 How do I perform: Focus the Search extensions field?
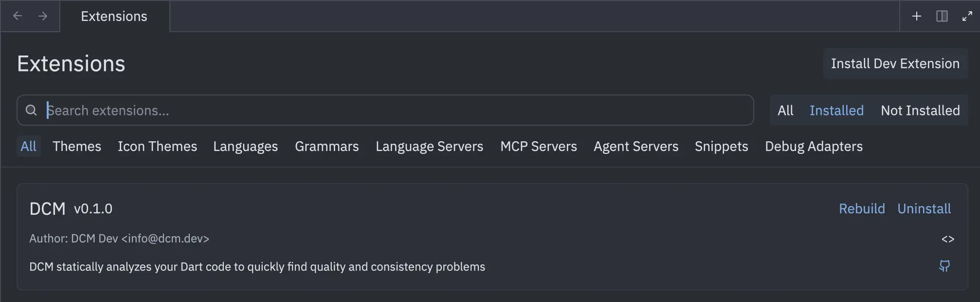pos(389,111)
